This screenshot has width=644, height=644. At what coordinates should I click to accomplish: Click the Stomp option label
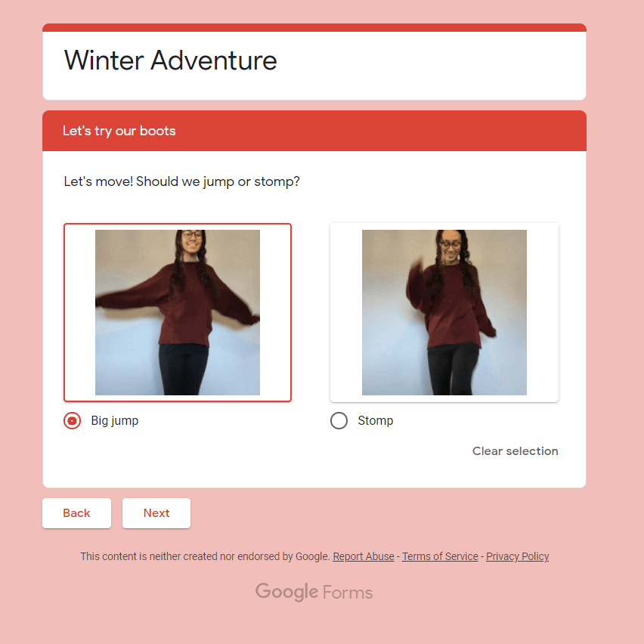point(376,420)
